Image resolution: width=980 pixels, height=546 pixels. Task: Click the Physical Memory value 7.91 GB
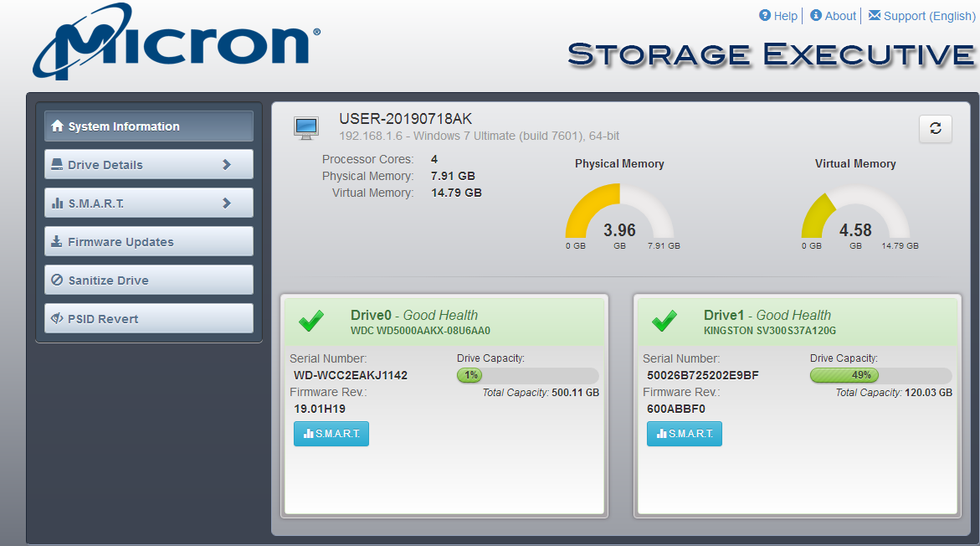click(x=453, y=177)
